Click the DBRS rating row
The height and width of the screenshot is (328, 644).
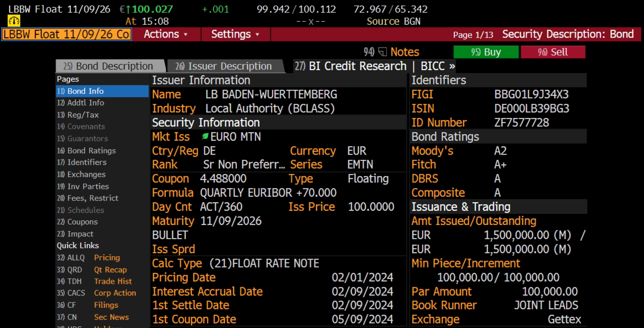(x=498, y=178)
